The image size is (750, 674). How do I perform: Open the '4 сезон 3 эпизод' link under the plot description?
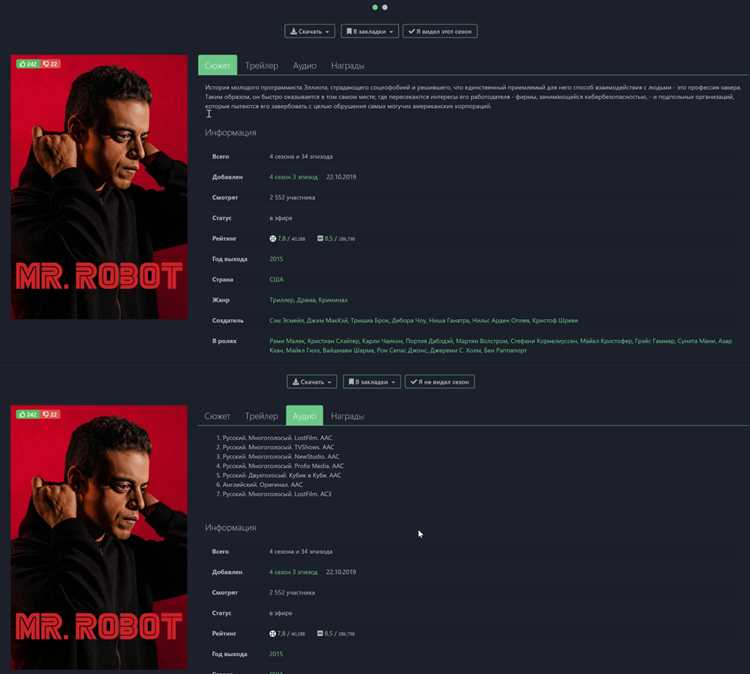(293, 177)
